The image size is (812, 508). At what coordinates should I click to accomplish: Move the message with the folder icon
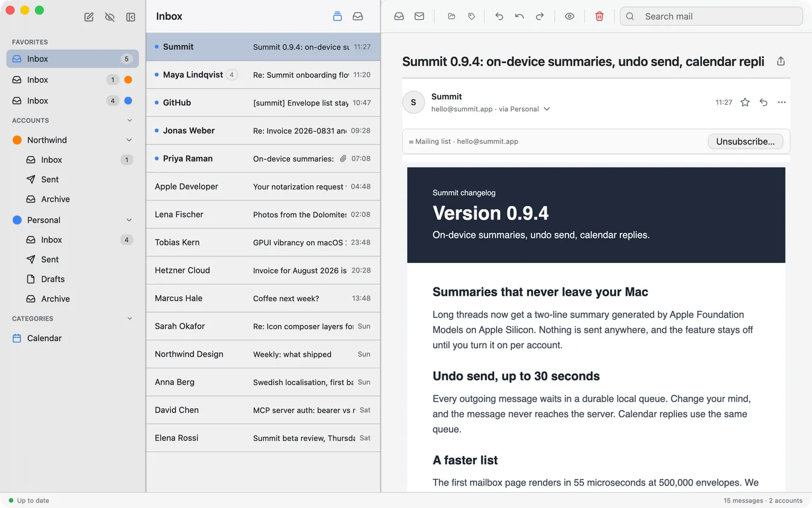point(451,16)
